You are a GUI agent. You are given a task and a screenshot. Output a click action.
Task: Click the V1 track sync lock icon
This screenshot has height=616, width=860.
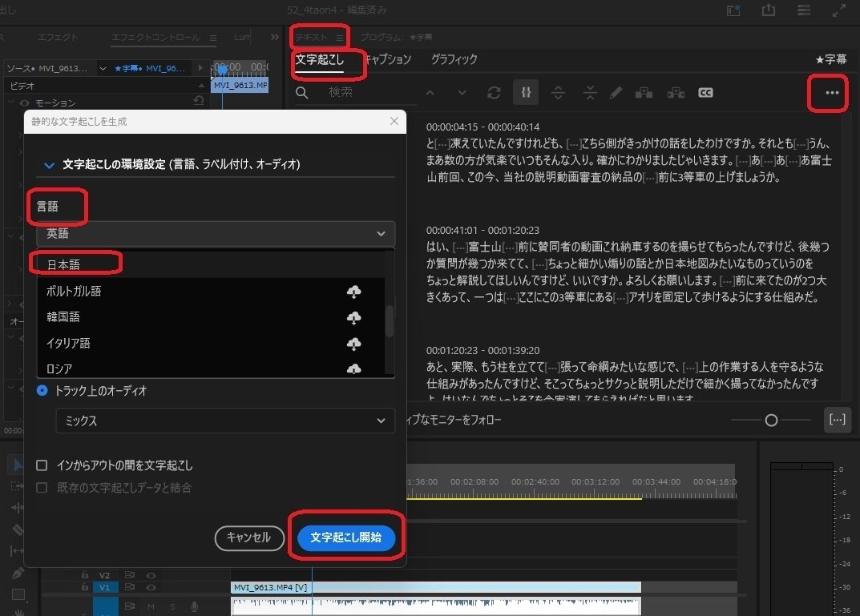pos(129,587)
